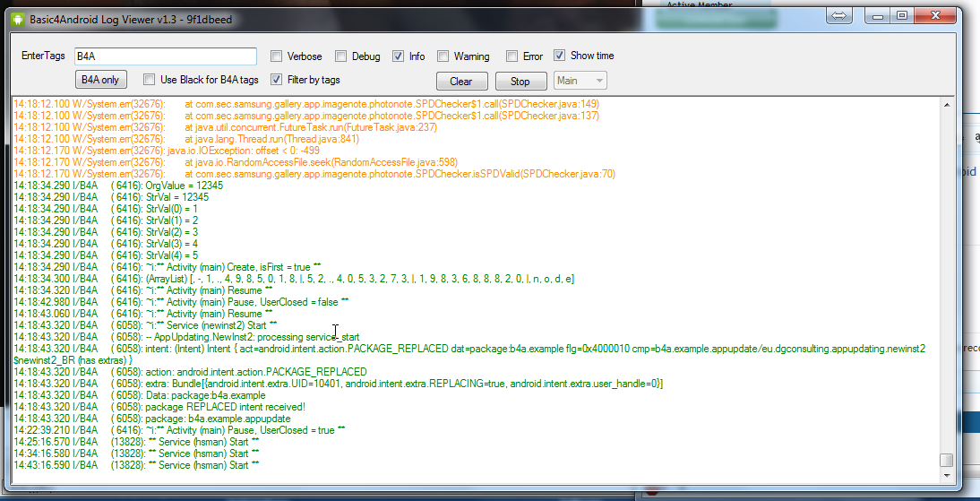Click the scrollbar up arrow
Viewport: 980px width, 501px height.
pyautogui.click(x=946, y=105)
